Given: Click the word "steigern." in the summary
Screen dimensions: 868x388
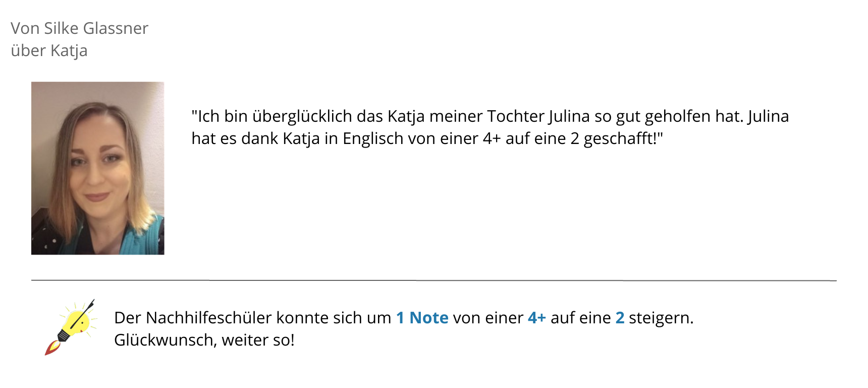Looking at the screenshot, I should pos(661,318).
